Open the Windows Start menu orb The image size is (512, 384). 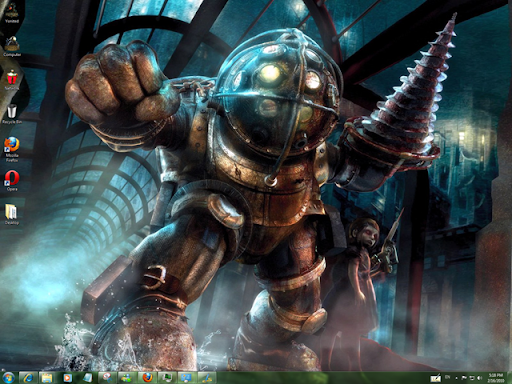[x=8, y=378]
